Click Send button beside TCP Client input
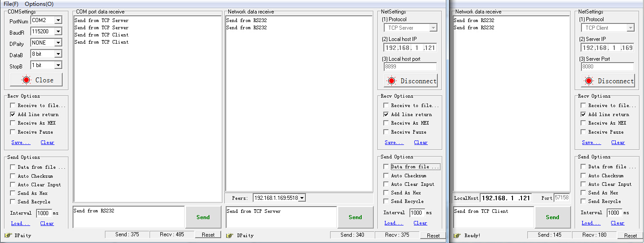The width and height of the screenshot is (644, 243). tap(553, 217)
